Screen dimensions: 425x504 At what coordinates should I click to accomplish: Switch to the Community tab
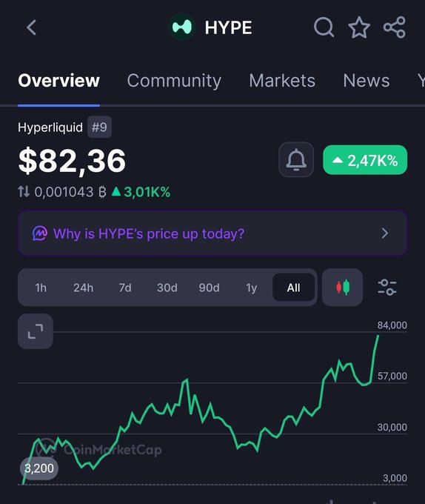(174, 80)
